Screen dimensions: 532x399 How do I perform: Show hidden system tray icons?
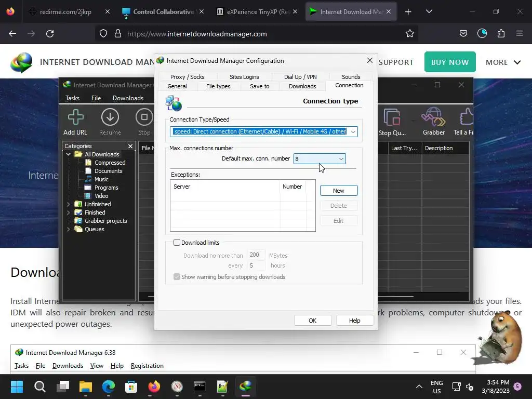[x=419, y=387]
